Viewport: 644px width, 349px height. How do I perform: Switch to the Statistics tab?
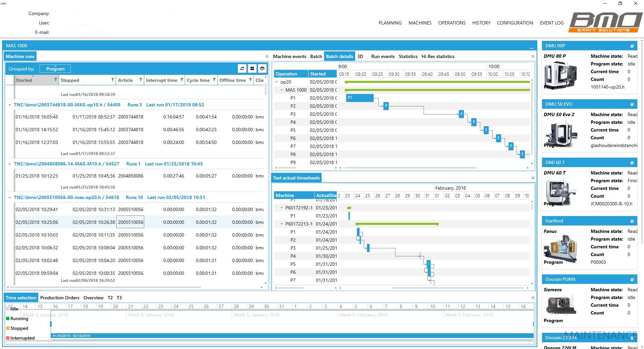pos(408,56)
